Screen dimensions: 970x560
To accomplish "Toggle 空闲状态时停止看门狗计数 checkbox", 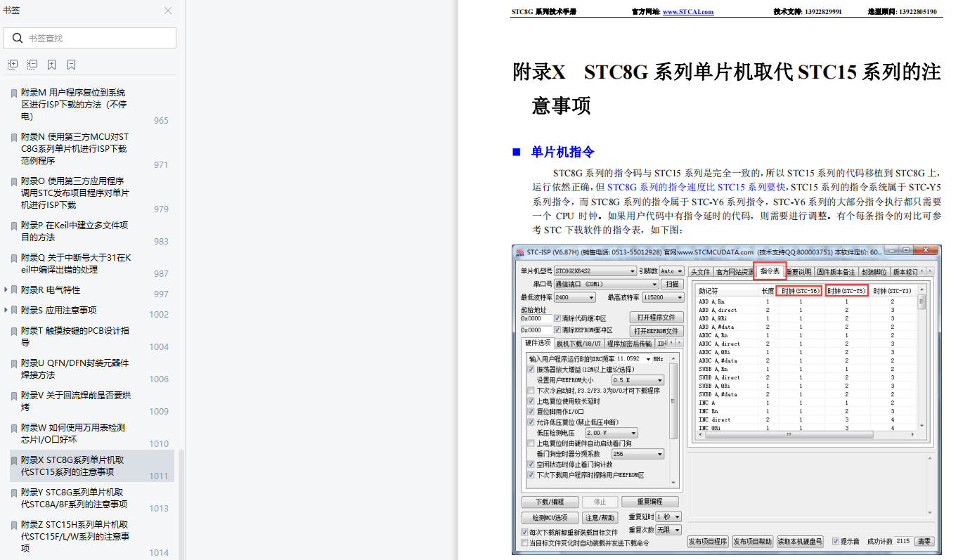I will point(531,464).
